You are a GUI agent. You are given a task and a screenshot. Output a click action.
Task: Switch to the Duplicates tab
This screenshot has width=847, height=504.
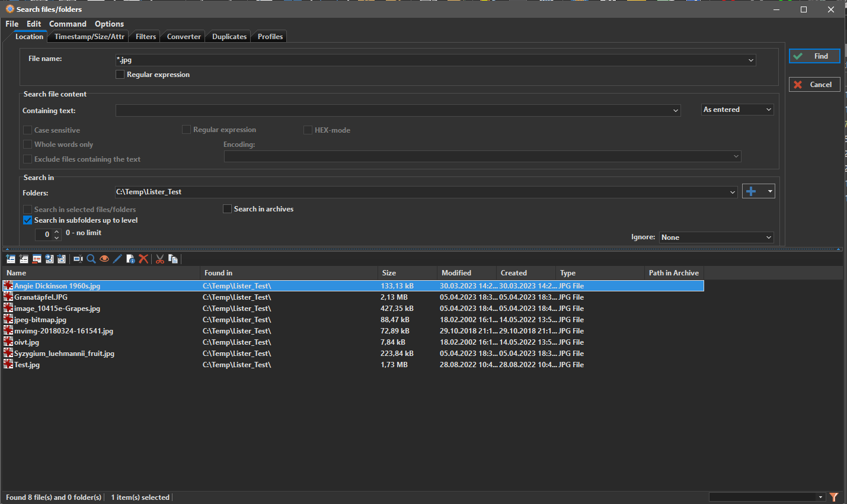[x=229, y=37]
